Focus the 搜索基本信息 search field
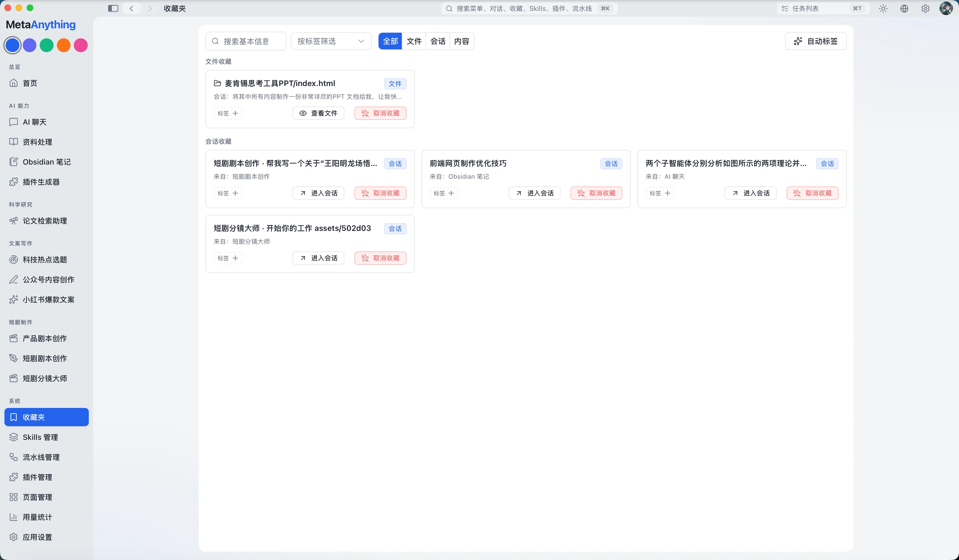This screenshot has height=560, width=959. pos(246,41)
